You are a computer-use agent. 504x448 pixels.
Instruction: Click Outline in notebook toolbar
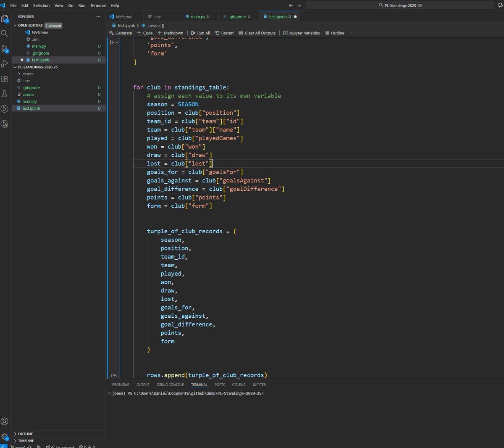pos(334,33)
